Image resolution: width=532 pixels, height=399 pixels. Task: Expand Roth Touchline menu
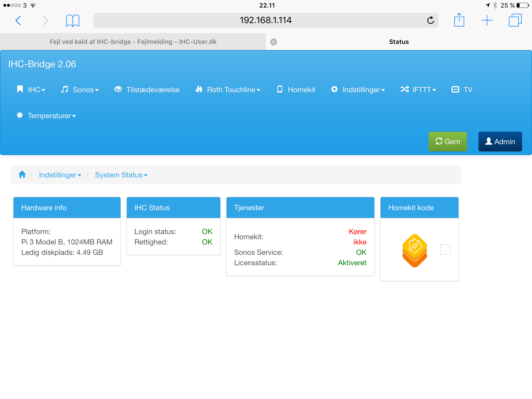pos(228,90)
